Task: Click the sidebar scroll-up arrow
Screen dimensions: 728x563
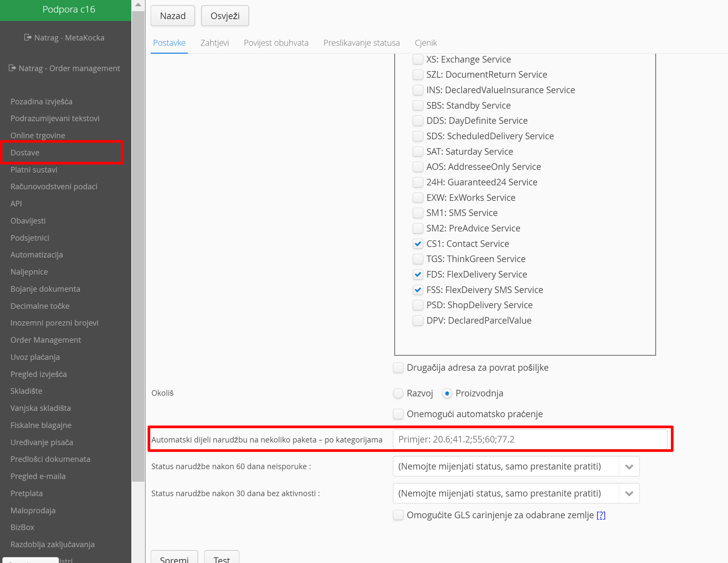Action: pyautogui.click(x=138, y=5)
